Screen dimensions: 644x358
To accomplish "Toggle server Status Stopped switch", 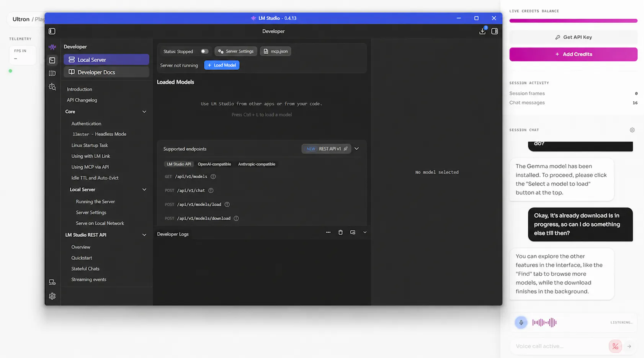I will click(204, 51).
